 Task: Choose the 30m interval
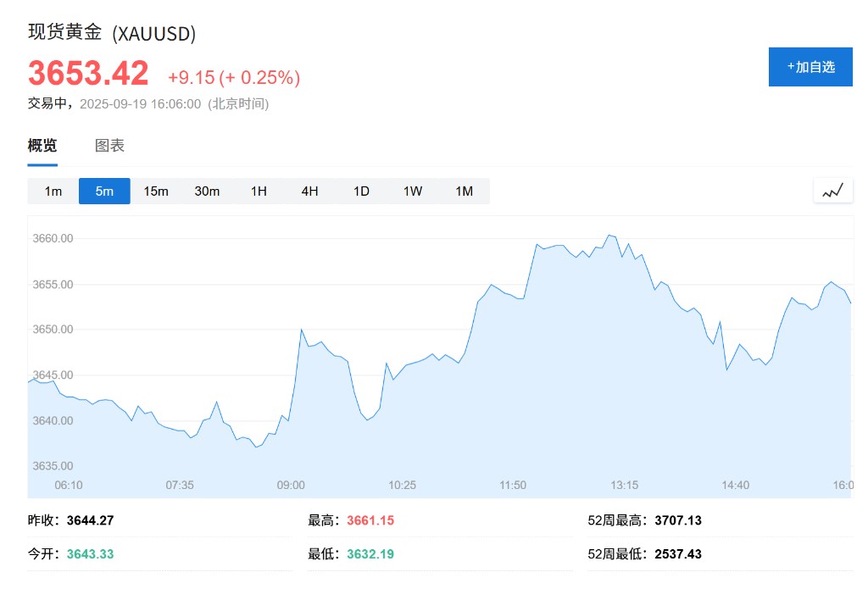tap(207, 192)
